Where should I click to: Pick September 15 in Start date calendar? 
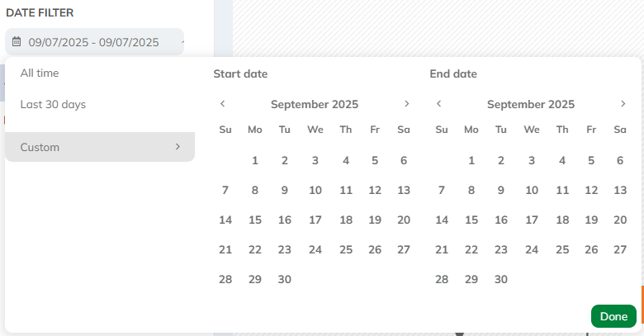(255, 220)
